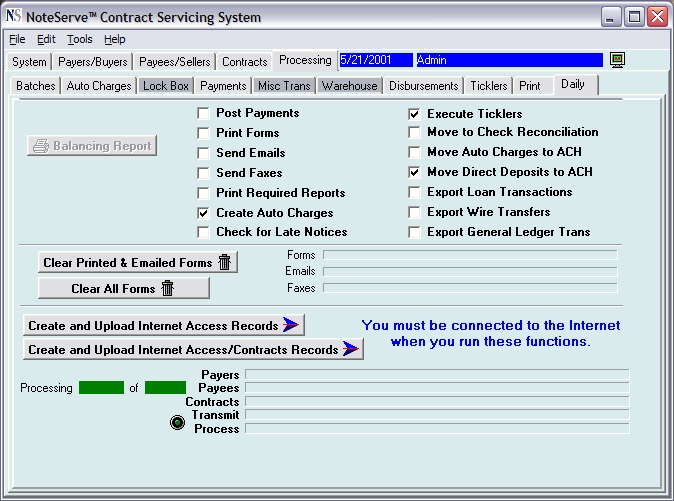
Task: Click trash icon on Clear Printed & Emailed Forms
Action: tap(224, 262)
